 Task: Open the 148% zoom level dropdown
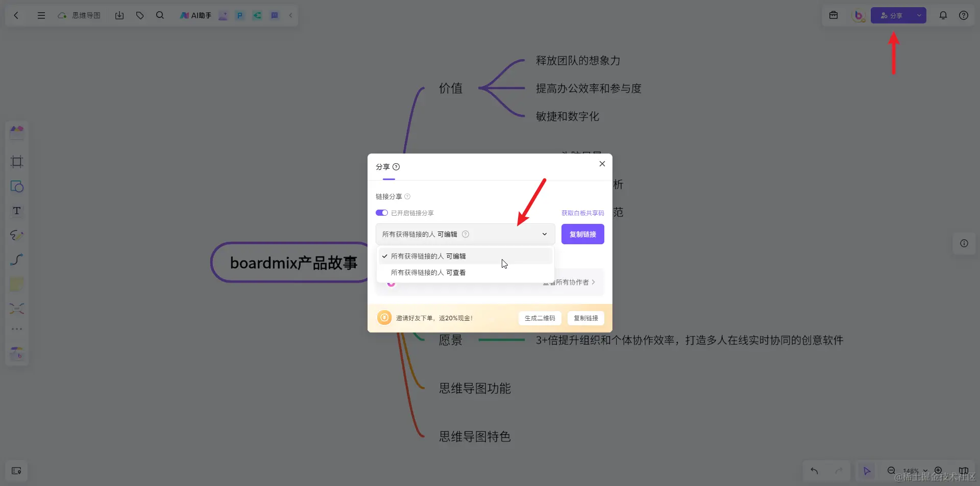(915, 471)
